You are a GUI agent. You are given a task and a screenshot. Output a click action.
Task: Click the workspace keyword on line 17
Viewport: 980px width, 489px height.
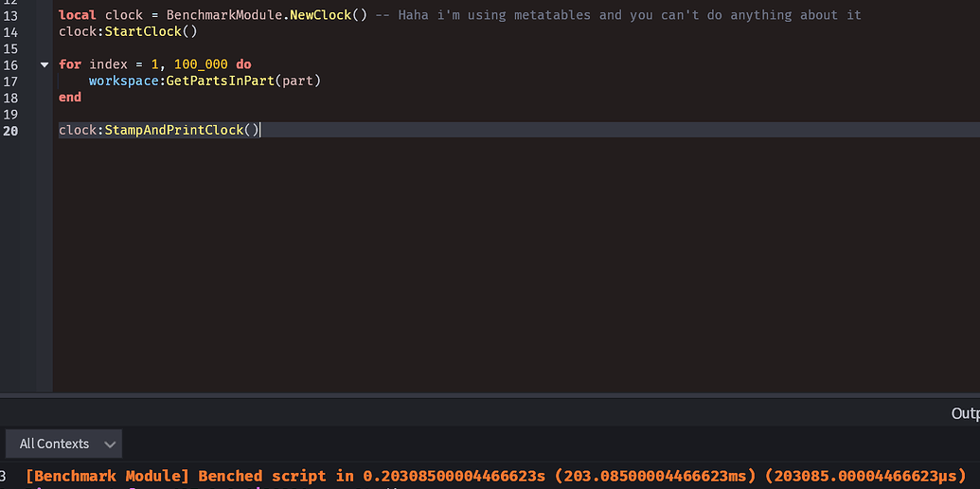(119, 81)
